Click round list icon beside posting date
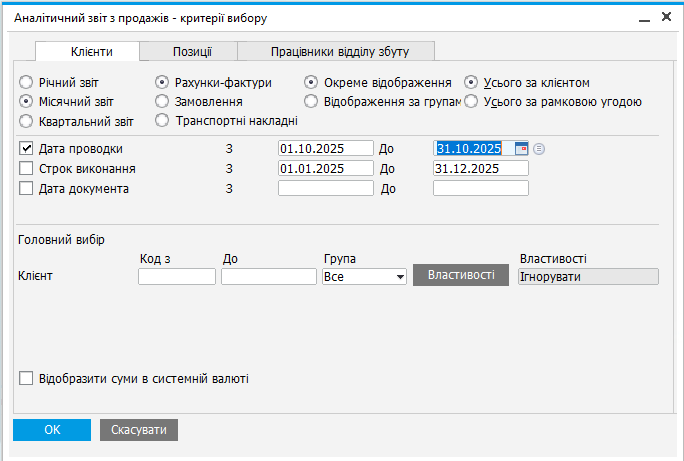Screen dimensions: 684x461 point(539,149)
